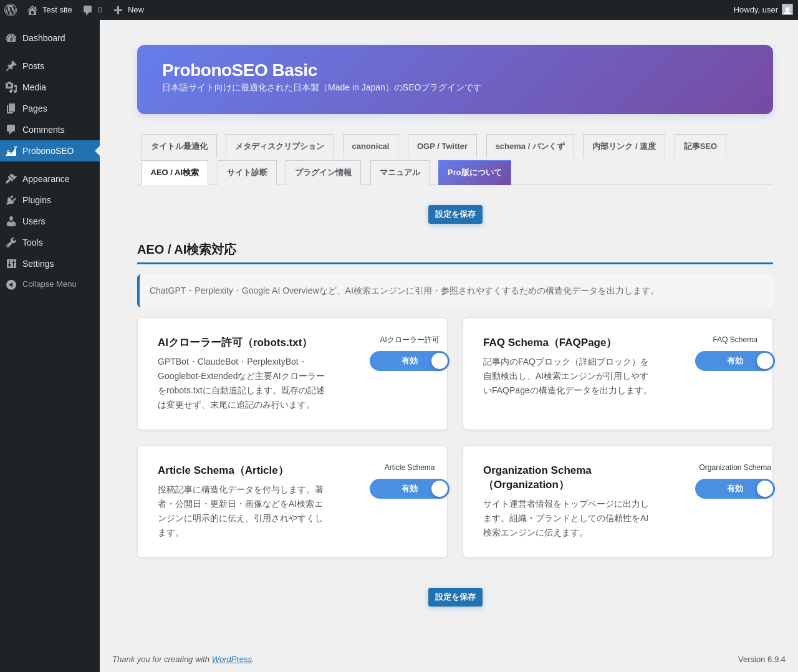Toggle the FAQ Schema switch off
Image resolution: width=798 pixels, height=672 pixels.
pos(734,361)
